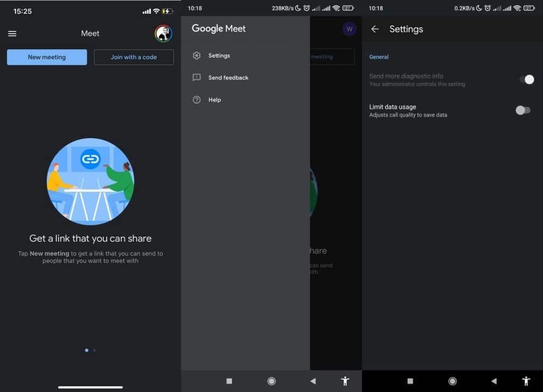Click the Settings gear icon in drawer
The width and height of the screenshot is (543, 392).
click(197, 55)
